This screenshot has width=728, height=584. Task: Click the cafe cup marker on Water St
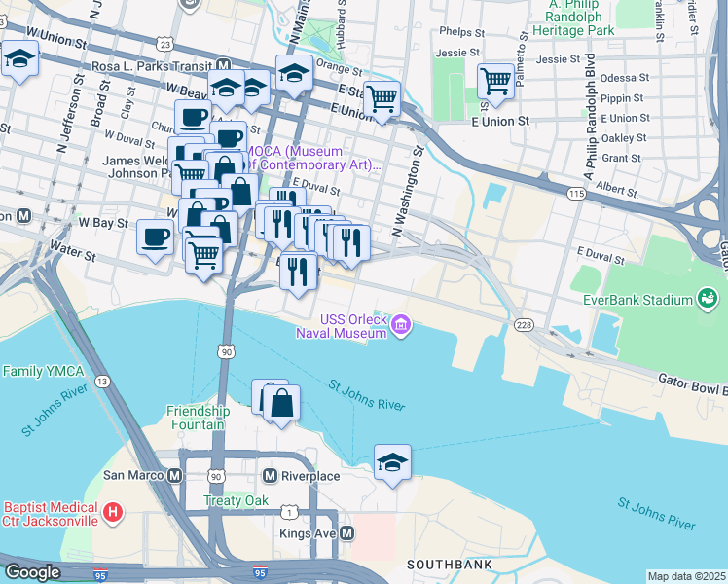(x=155, y=239)
